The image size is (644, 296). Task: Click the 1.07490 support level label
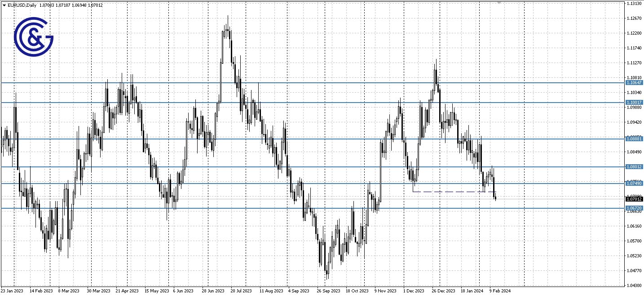tap(635, 184)
